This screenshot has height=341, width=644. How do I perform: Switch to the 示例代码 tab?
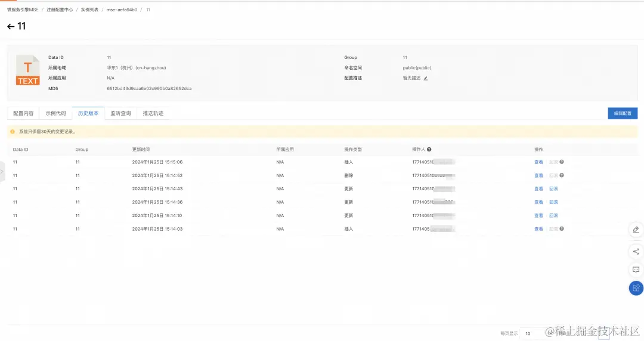pos(56,113)
